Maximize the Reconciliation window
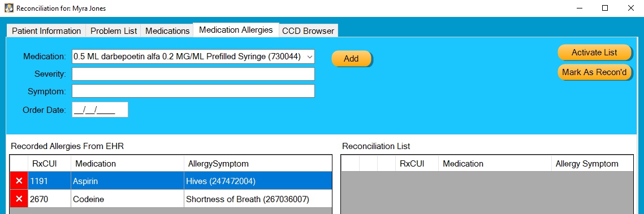Image resolution: width=644 pixels, height=214 pixels. click(x=604, y=8)
